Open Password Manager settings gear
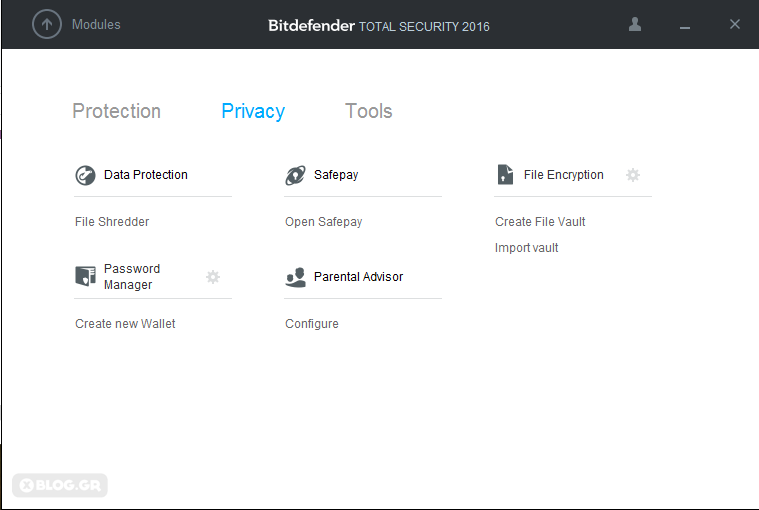 213,277
